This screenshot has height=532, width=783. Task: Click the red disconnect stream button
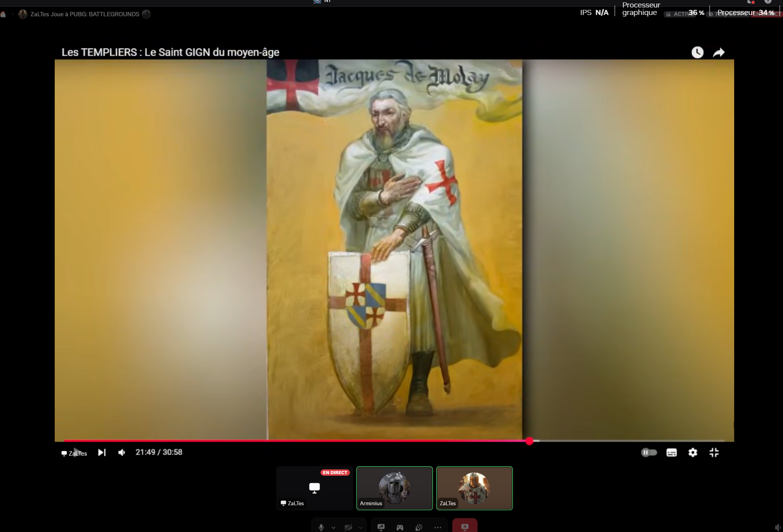[465, 526]
